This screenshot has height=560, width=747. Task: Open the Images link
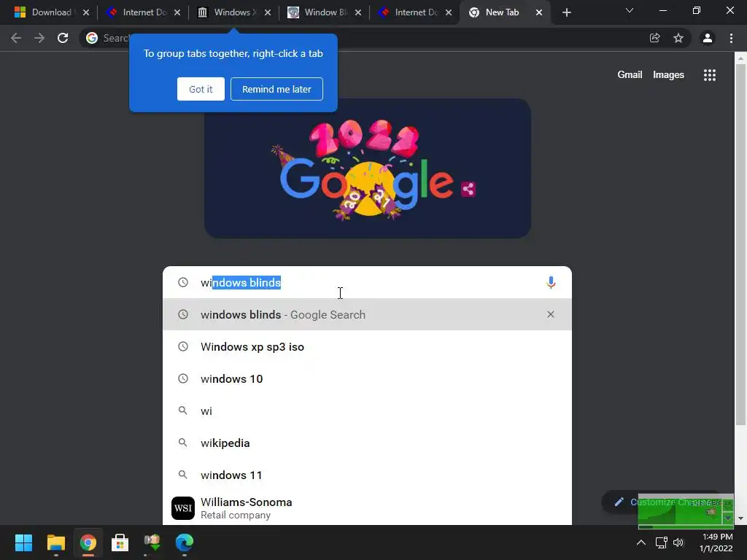click(x=668, y=75)
